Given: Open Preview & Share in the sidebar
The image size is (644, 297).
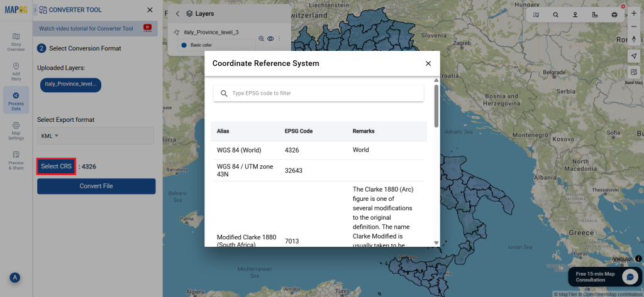Looking at the screenshot, I should [x=16, y=160].
